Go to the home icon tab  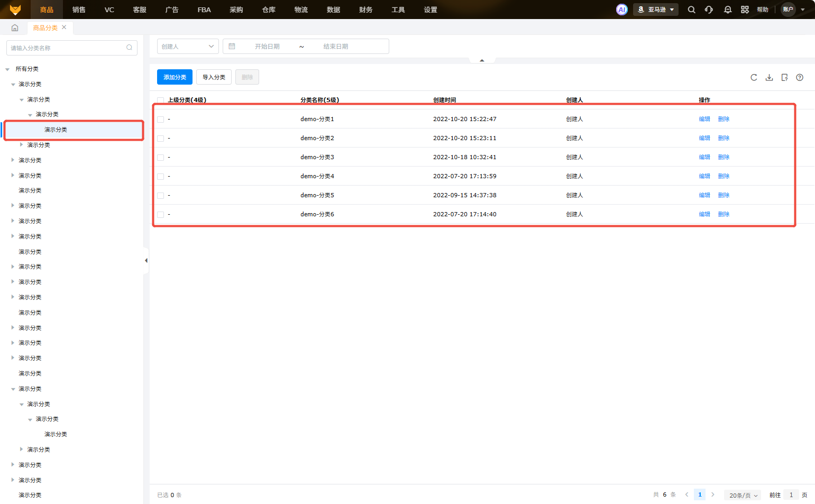coord(15,28)
